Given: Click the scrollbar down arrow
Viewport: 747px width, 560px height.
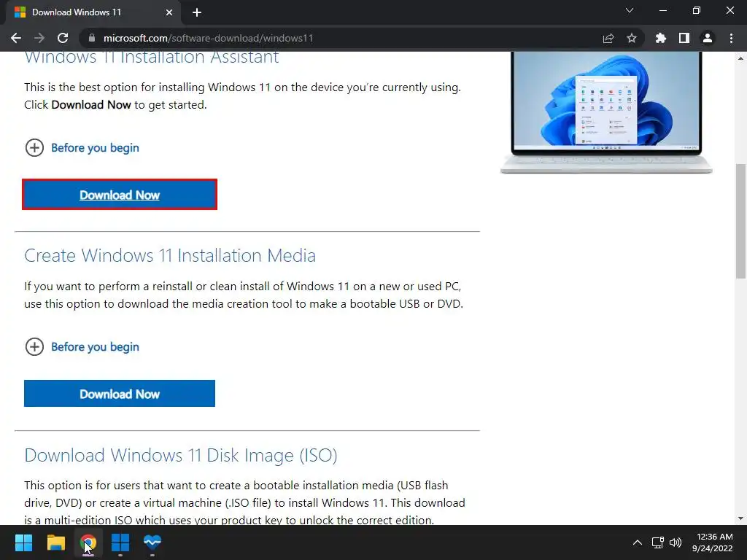Looking at the screenshot, I should pos(740,518).
